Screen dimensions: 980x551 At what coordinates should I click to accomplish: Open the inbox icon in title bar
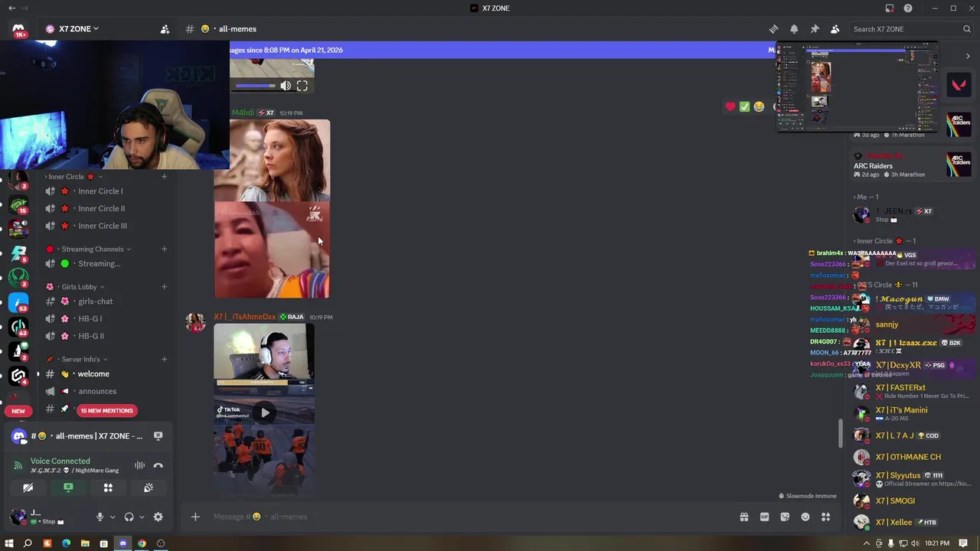click(x=890, y=8)
